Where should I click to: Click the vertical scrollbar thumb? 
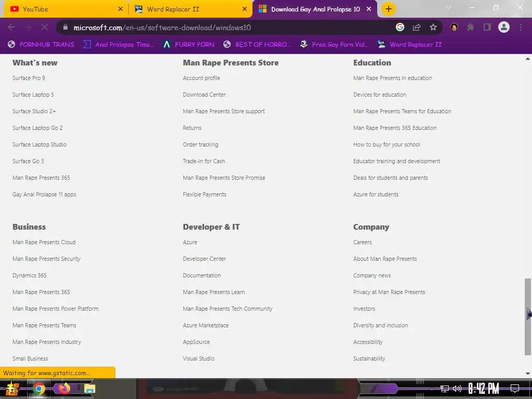pyautogui.click(x=528, y=317)
